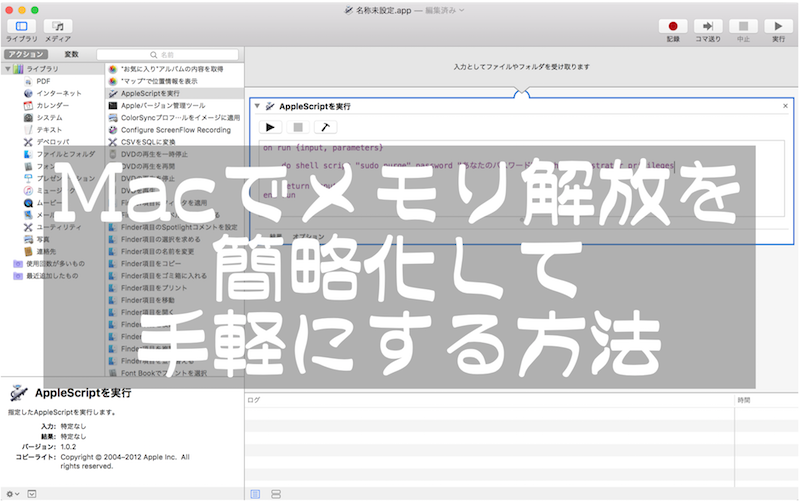This screenshot has height=502, width=800.
Task: Select カレンダー category
Action: tap(52, 106)
